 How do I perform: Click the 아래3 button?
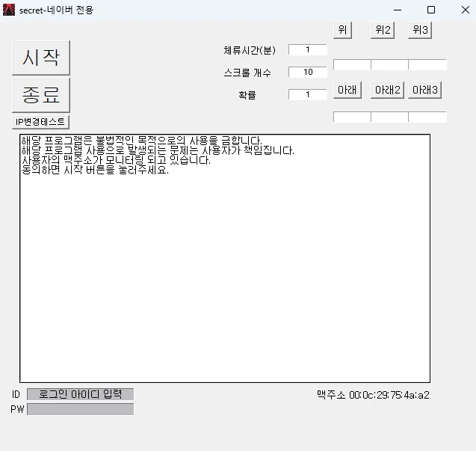424,90
